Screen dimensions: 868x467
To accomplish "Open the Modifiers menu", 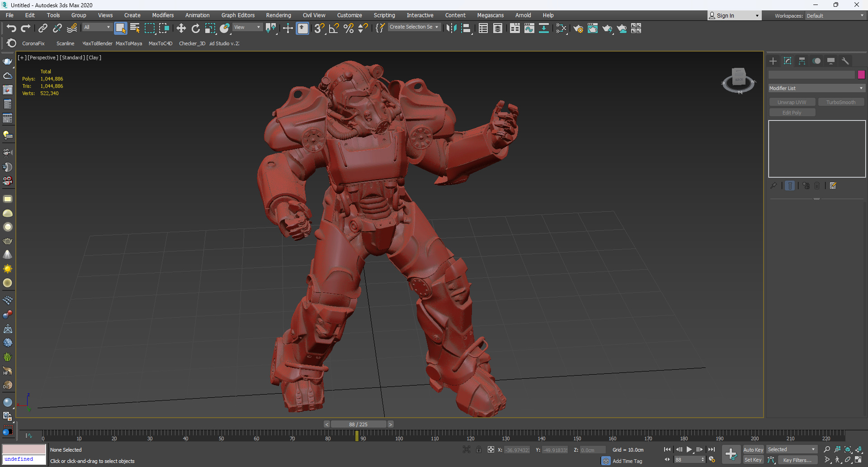I will pyautogui.click(x=163, y=15).
